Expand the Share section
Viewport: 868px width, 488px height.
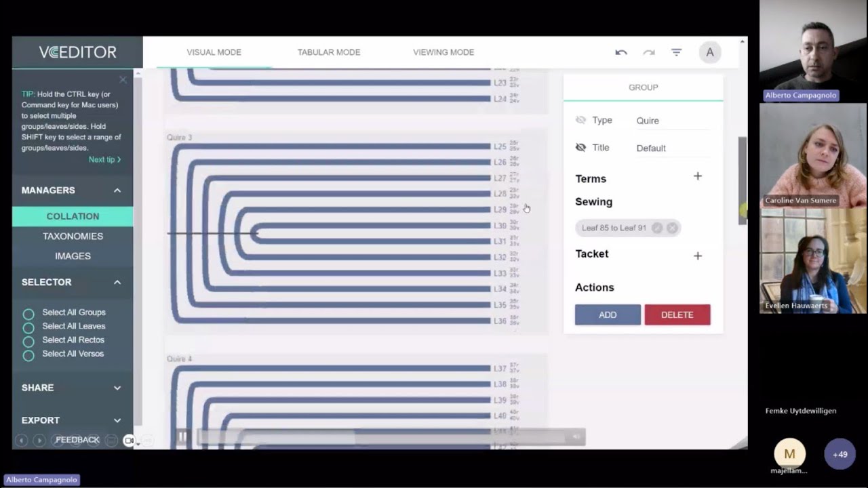[117, 388]
